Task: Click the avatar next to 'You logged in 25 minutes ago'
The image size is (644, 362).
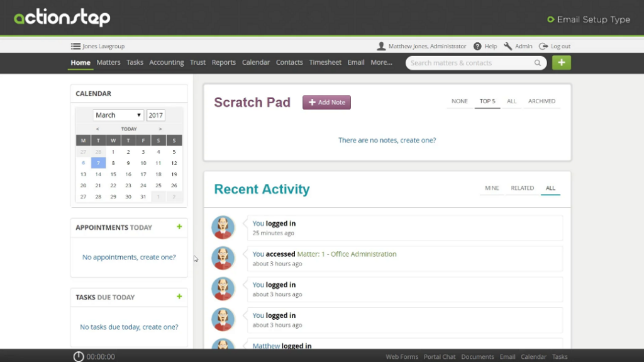Action: [223, 227]
